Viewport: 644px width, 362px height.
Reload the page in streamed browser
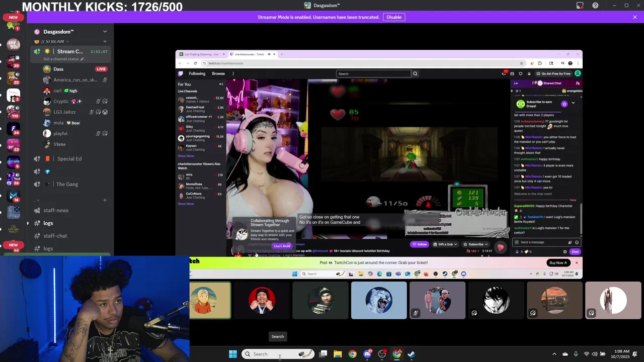coord(195,63)
